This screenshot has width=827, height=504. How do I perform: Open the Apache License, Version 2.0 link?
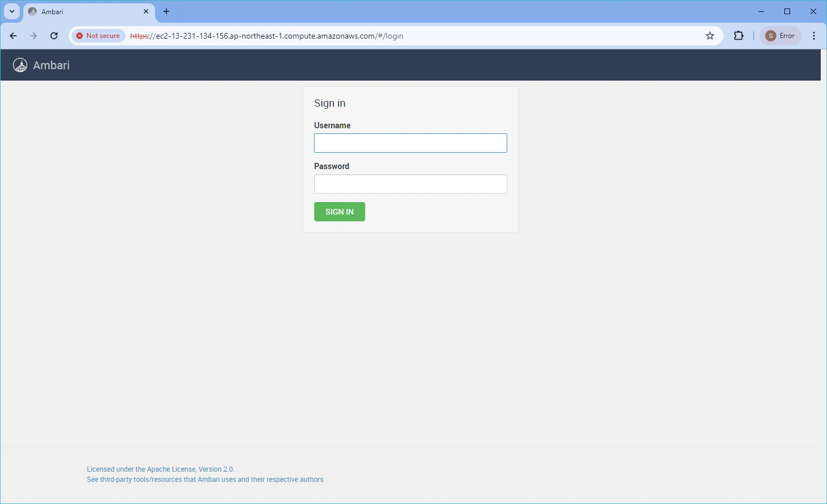pos(161,469)
